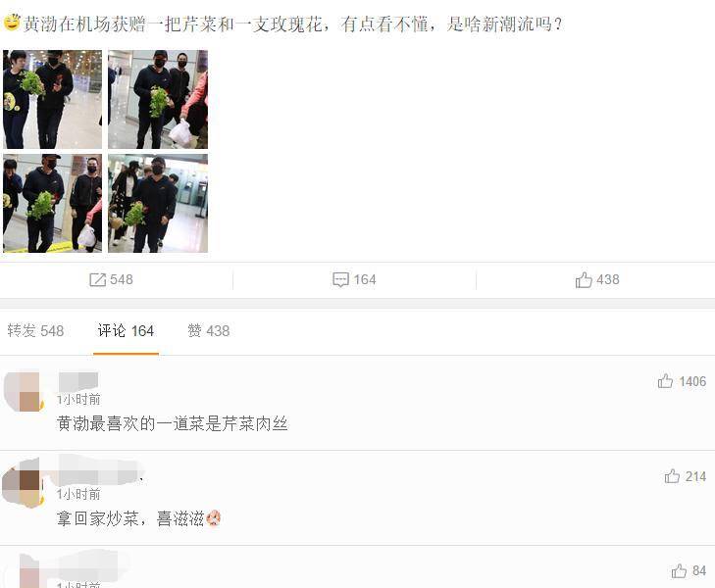Open the top-right airport photo thumbnail
This screenshot has height=588, width=715.
[x=158, y=99]
